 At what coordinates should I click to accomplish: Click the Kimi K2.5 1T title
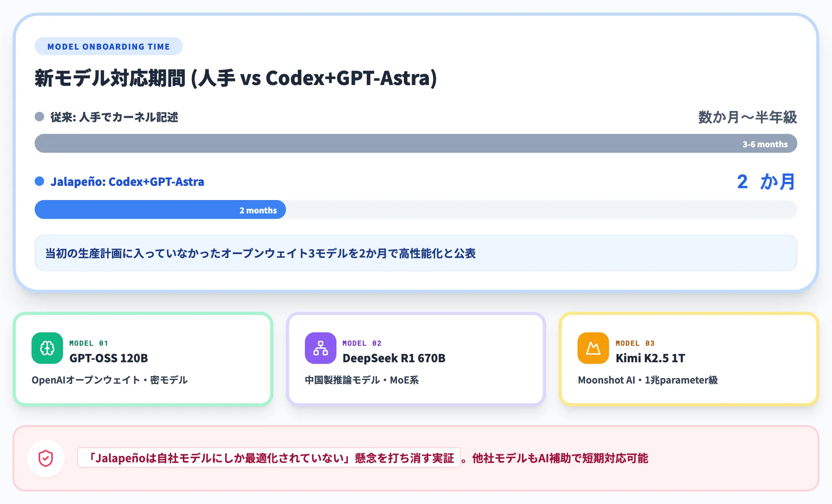point(650,358)
